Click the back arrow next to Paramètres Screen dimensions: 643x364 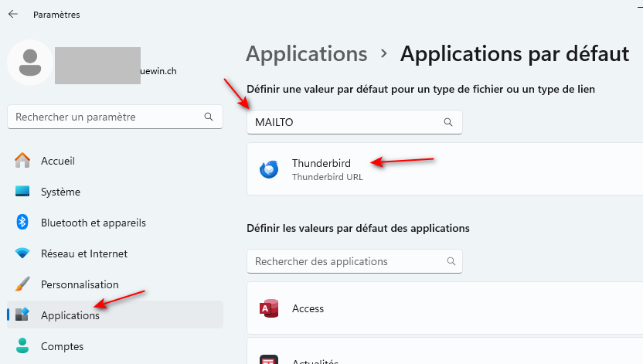point(13,14)
